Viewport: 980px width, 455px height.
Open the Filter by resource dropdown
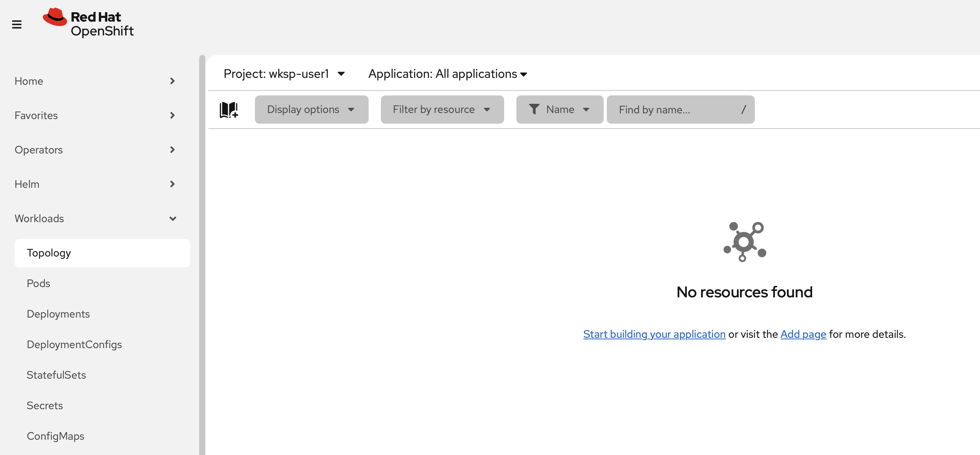[x=442, y=110]
